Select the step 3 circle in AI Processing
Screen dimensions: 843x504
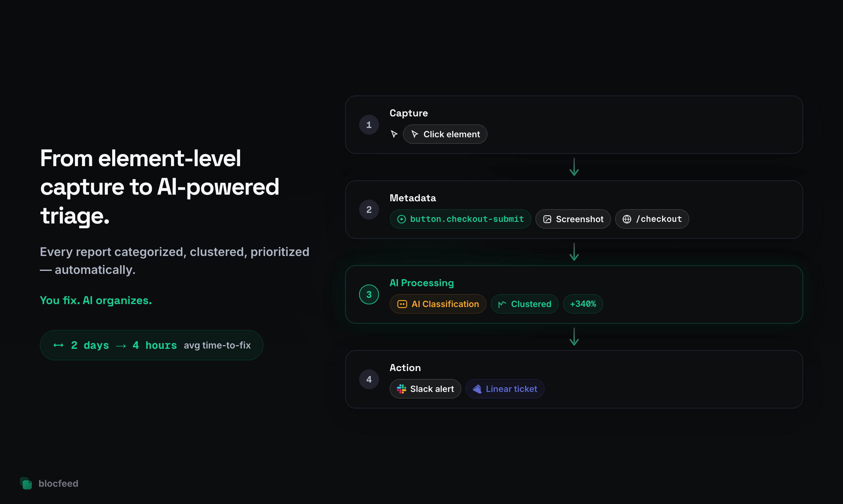(x=369, y=294)
